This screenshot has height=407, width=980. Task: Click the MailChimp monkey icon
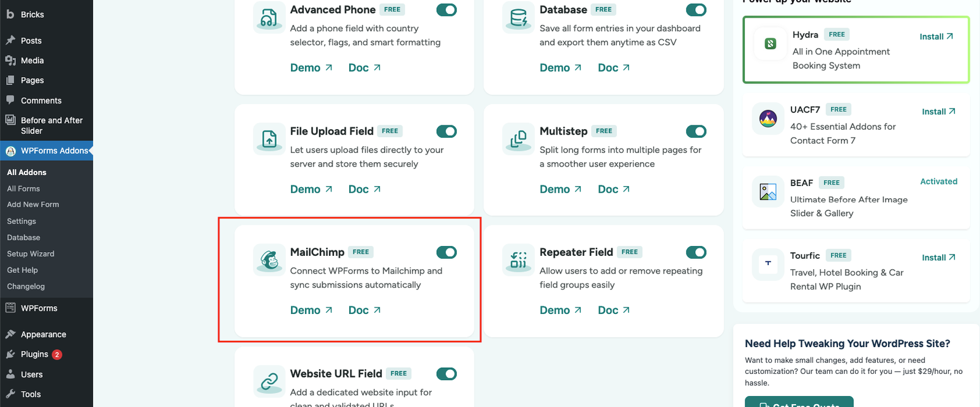pos(269,260)
